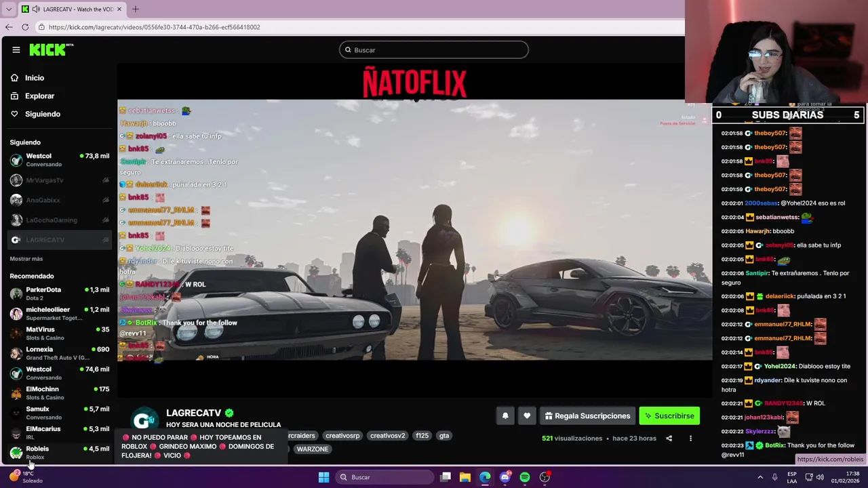Click the green Suscribirse button
This screenshot has width=868, height=488.
coord(669,416)
